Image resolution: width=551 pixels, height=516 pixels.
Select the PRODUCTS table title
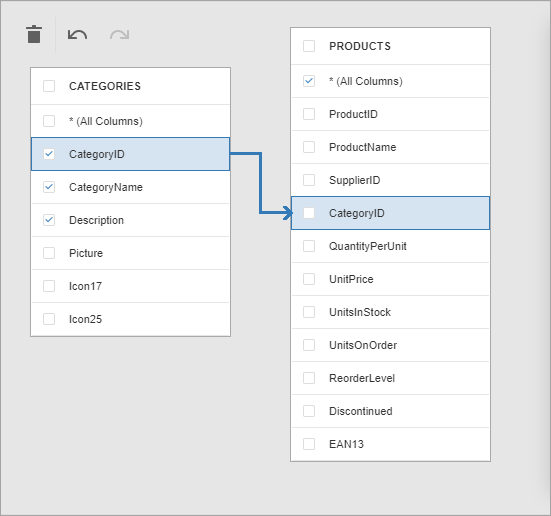[360, 46]
